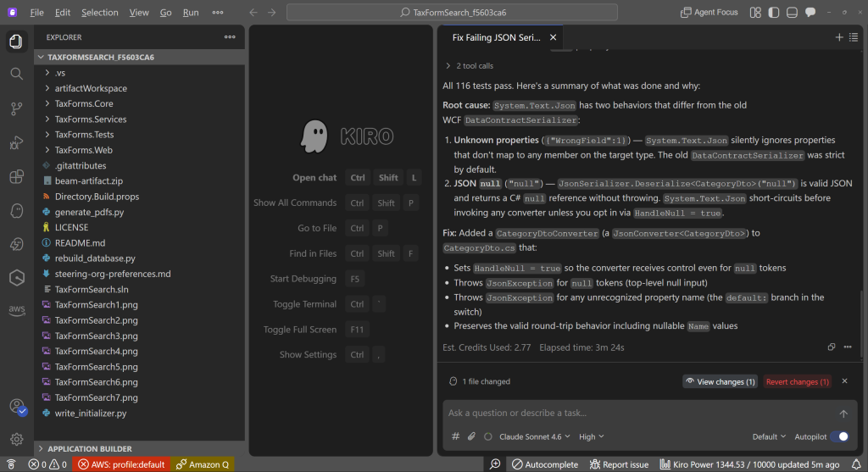Viewport: 868px width, 472px height.
Task: Collapse the TAXFORMSEARCH_F5603CA6 root section
Action: coord(140,57)
